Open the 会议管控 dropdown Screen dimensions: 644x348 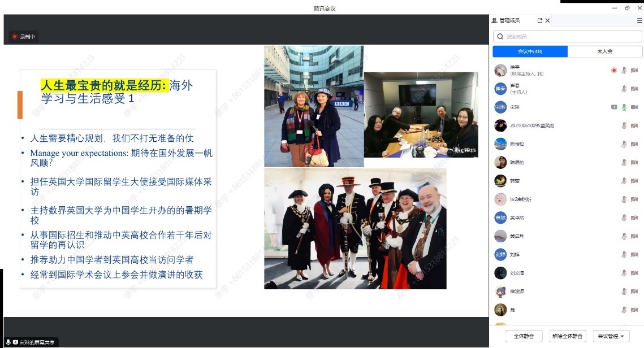click(x=611, y=336)
